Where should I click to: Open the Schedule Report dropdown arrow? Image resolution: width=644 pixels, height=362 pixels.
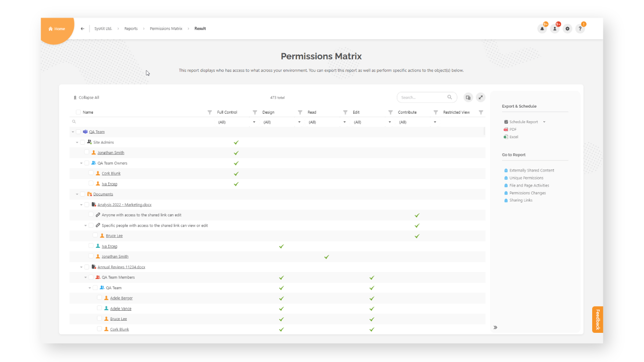(544, 122)
